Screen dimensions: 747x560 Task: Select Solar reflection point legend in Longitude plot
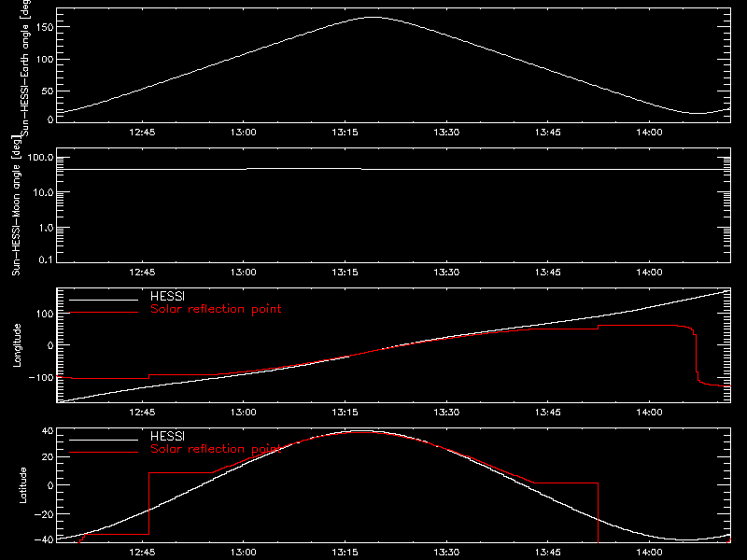216,309
